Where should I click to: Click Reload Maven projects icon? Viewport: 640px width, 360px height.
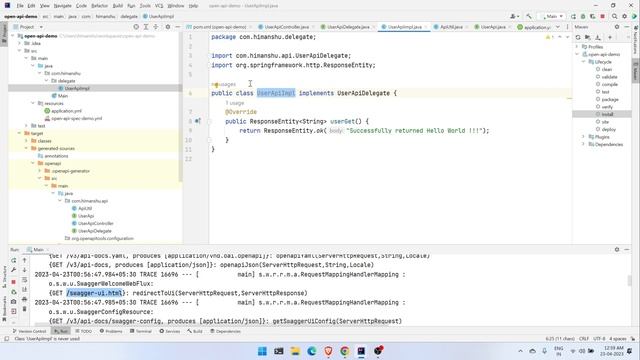click(x=578, y=38)
